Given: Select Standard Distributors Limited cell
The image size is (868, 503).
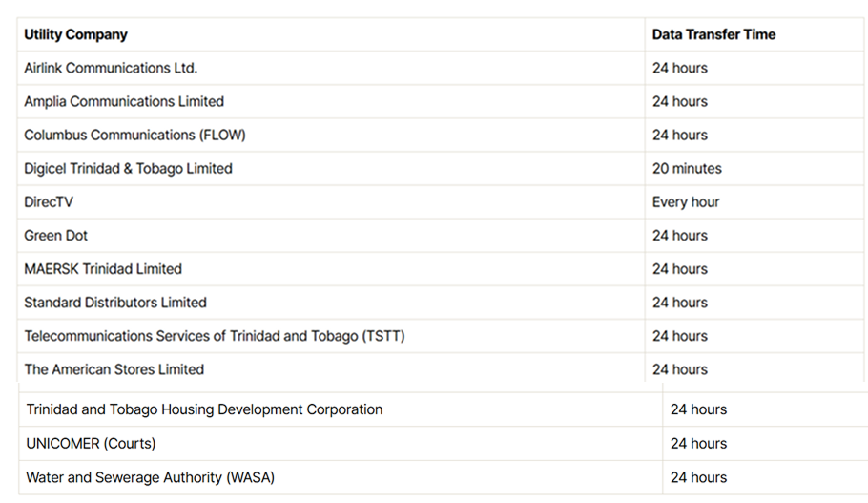Looking at the screenshot, I should pos(115,302).
